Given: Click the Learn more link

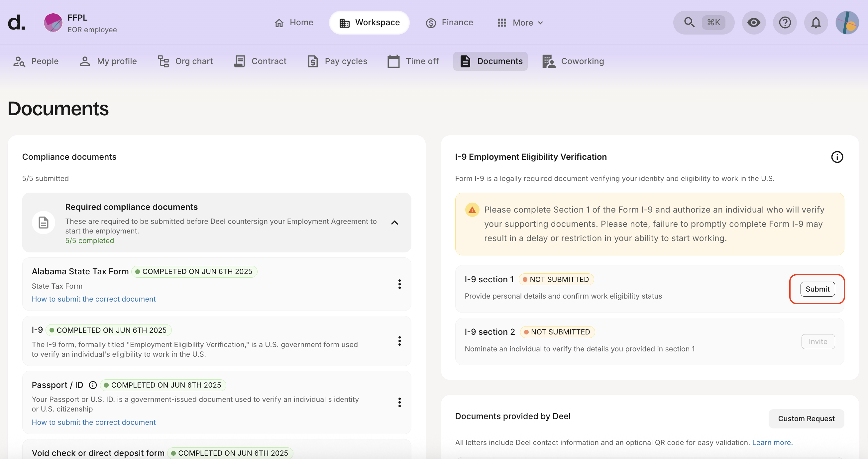Looking at the screenshot, I should tap(772, 442).
